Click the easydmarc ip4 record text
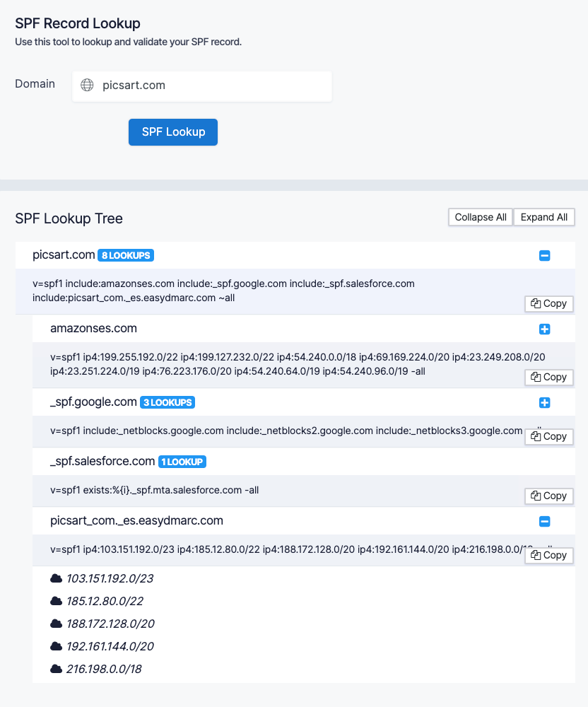This screenshot has width=588, height=707. (x=286, y=549)
